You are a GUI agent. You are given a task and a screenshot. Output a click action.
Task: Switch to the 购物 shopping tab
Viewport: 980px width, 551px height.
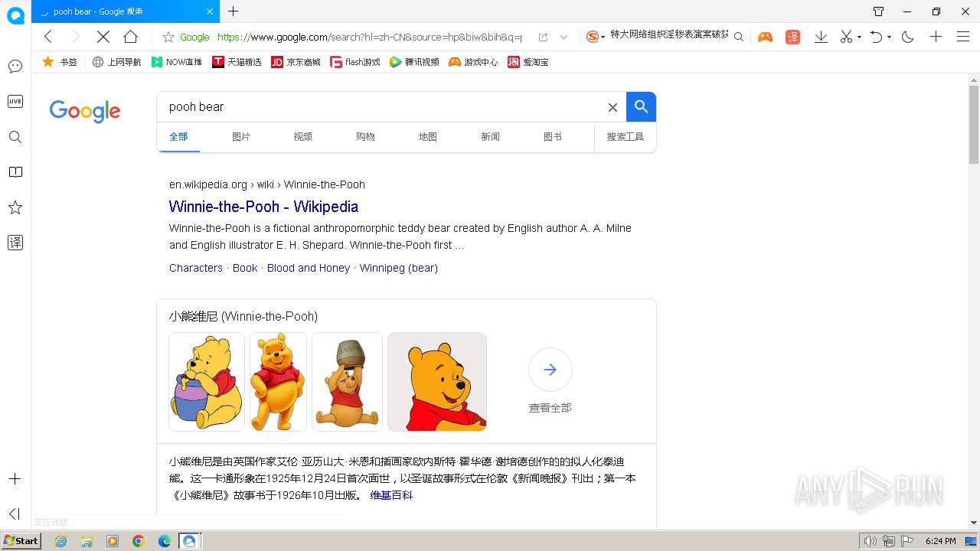point(365,137)
